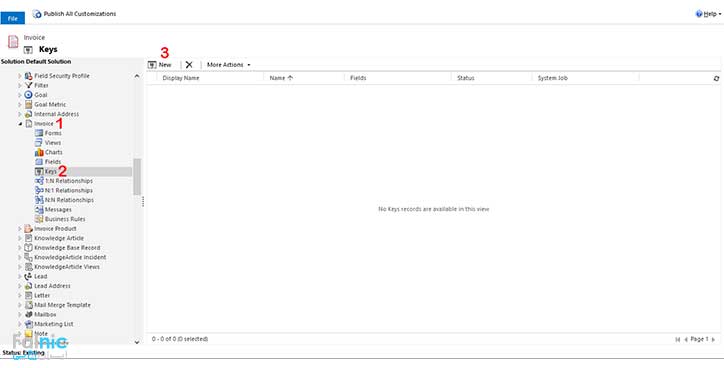Click the Knowledge Base Record icon
This screenshot has width=724, height=368.
click(28, 247)
